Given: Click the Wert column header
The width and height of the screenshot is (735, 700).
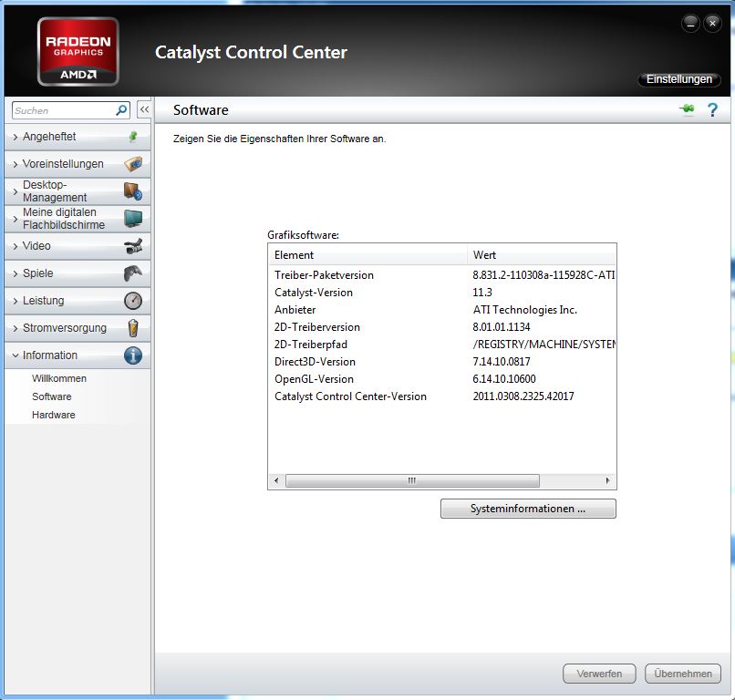Looking at the screenshot, I should click(x=542, y=255).
